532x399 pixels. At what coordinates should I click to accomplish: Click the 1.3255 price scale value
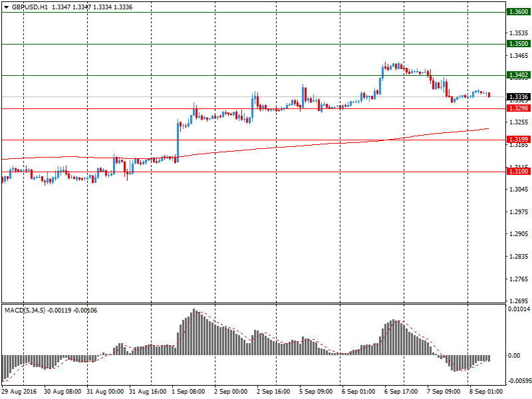point(519,122)
